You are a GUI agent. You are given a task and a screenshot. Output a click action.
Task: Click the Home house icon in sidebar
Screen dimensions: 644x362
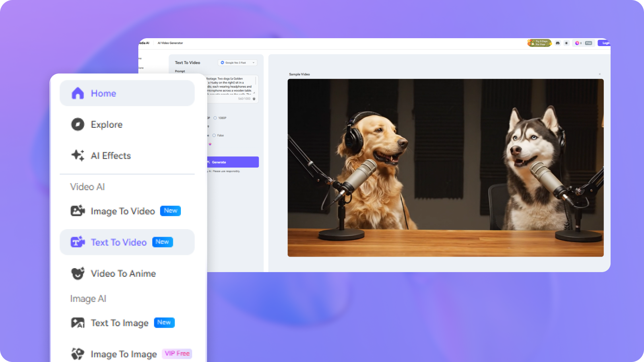click(78, 93)
